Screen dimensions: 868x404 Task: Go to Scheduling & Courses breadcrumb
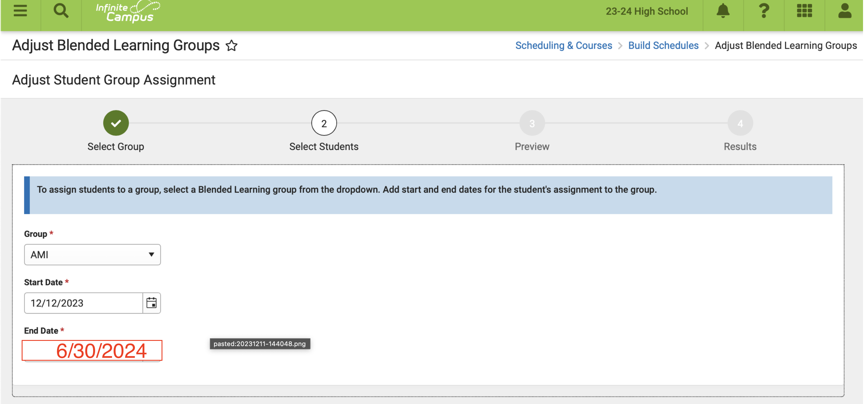pos(564,45)
